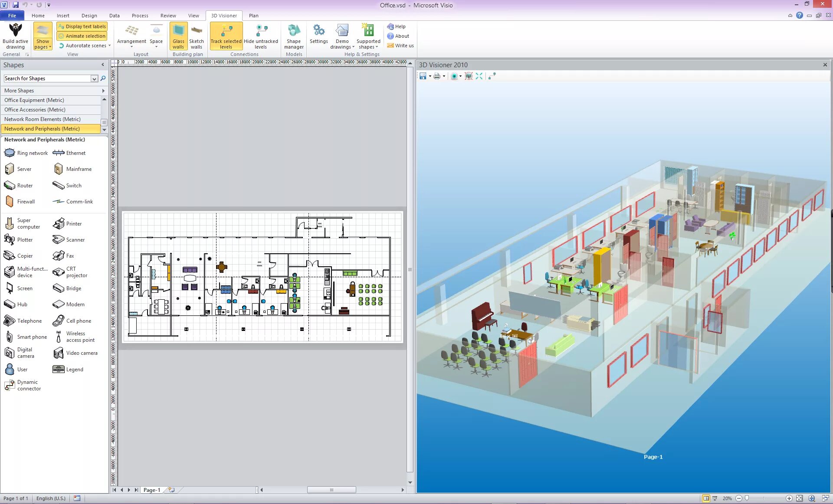Click zoom slider in status bar
Screen dimensions: 833x504
point(747,498)
